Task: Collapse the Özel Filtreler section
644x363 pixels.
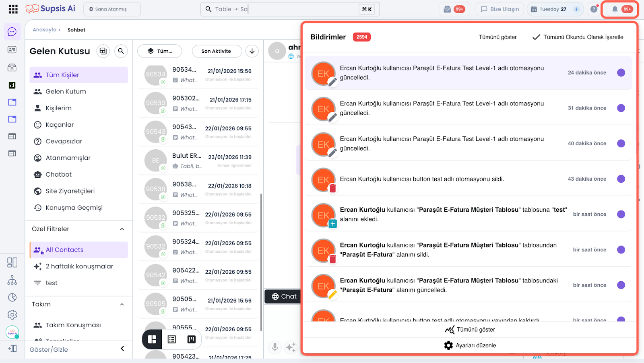Action: [122, 229]
